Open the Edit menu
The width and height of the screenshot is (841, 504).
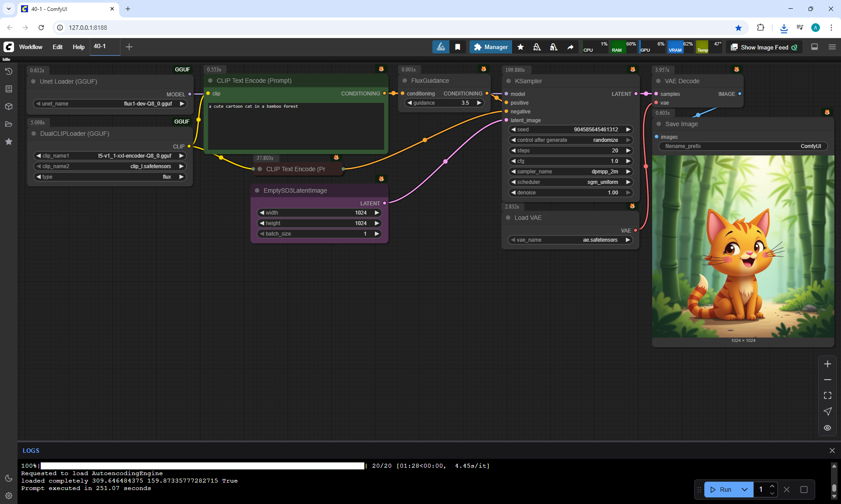click(57, 47)
